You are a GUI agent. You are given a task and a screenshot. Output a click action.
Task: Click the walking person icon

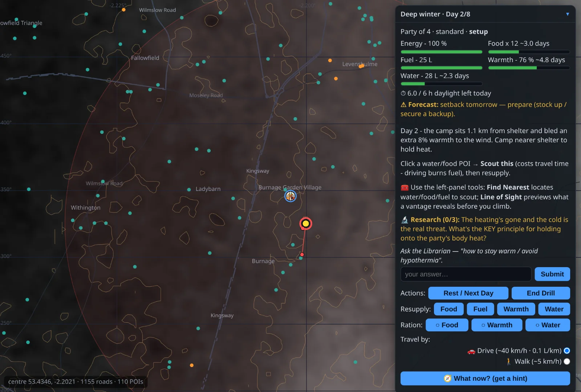click(x=509, y=362)
